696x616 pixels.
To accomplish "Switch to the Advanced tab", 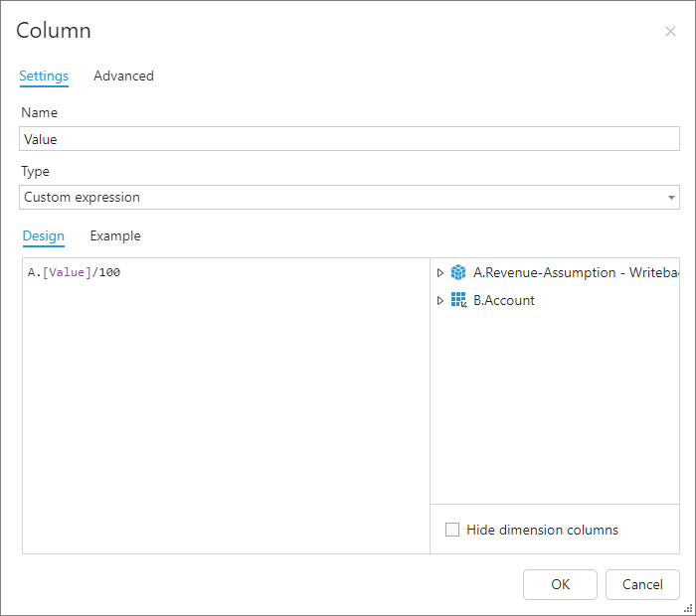I will click(123, 76).
